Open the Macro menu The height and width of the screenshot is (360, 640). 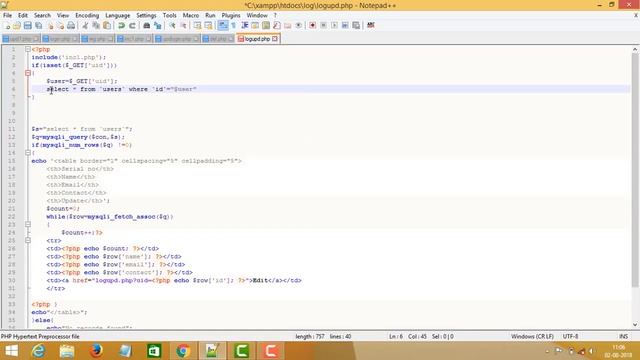(191, 16)
